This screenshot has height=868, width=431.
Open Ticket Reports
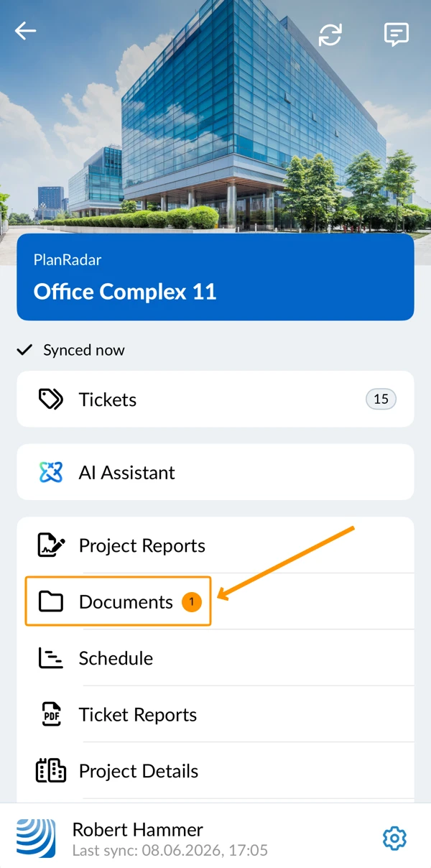pos(215,714)
